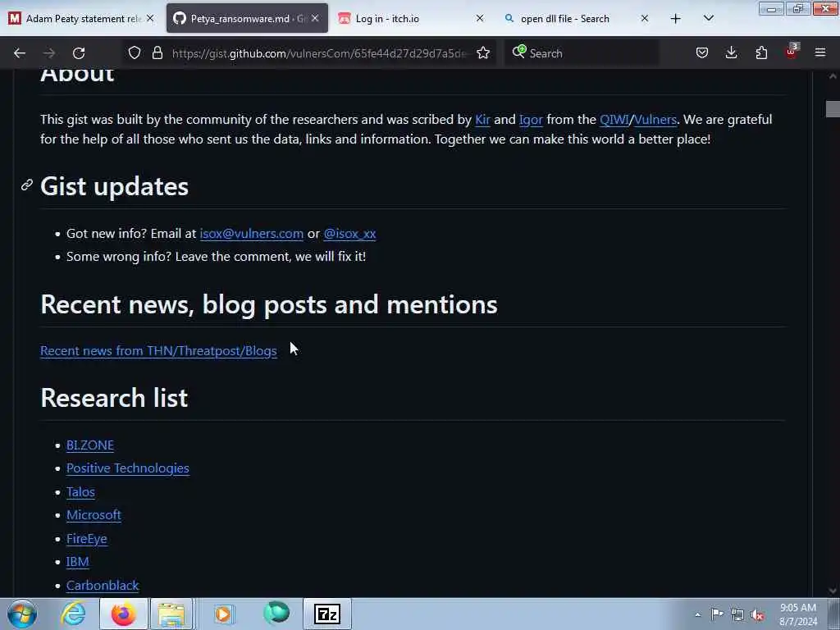Click the red extension icon with badge
Screen dimensions: 840x630
point(792,52)
